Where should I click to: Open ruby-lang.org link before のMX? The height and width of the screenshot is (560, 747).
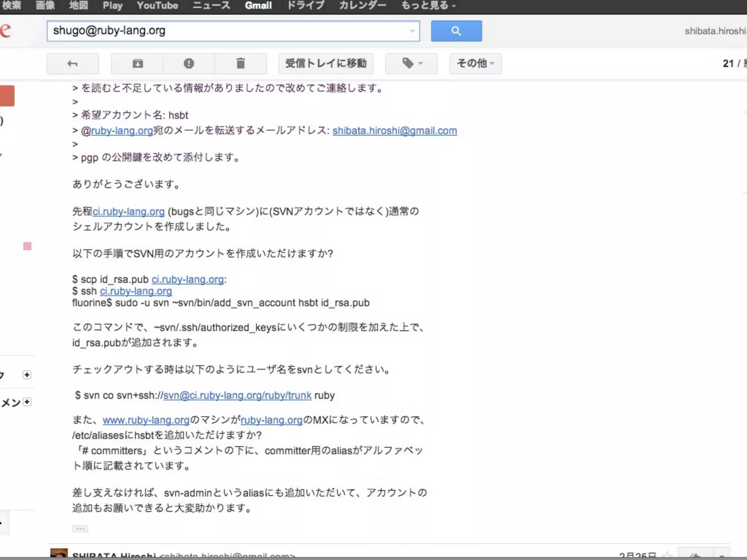point(271,420)
